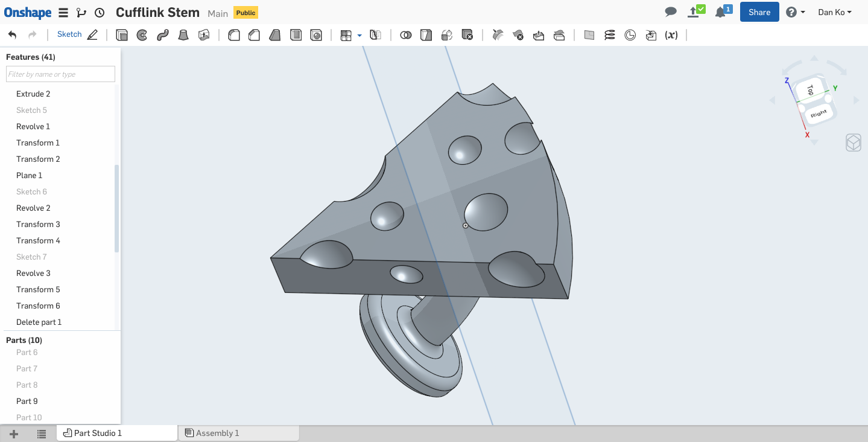868x442 pixels.
Task: Activate the Fillet tool
Action: pyautogui.click(x=234, y=35)
